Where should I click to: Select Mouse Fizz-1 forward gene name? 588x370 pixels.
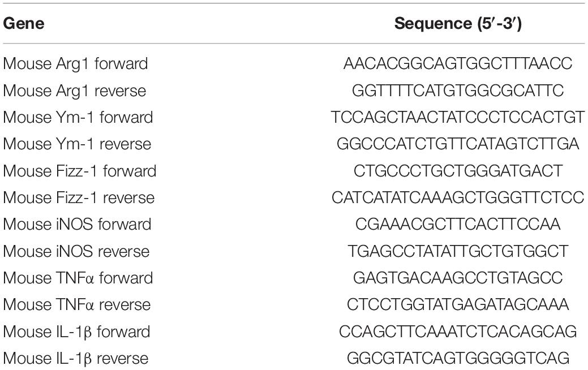click(x=79, y=171)
